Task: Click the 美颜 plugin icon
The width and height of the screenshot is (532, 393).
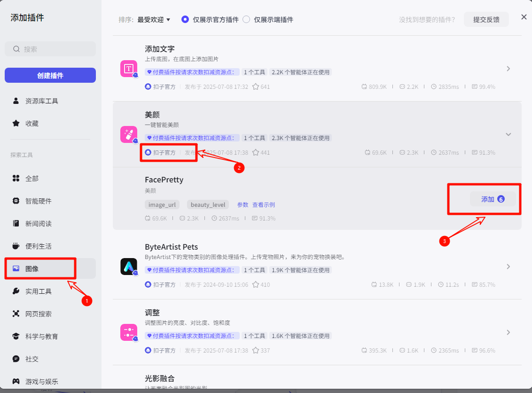Action: pos(128,134)
